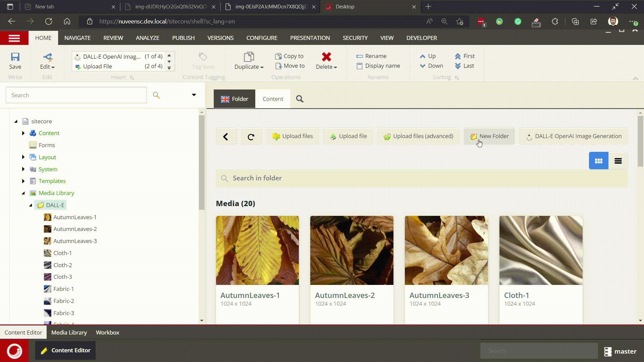The image size is (644, 362).
Task: Switch to grid view of media
Action: 598,161
